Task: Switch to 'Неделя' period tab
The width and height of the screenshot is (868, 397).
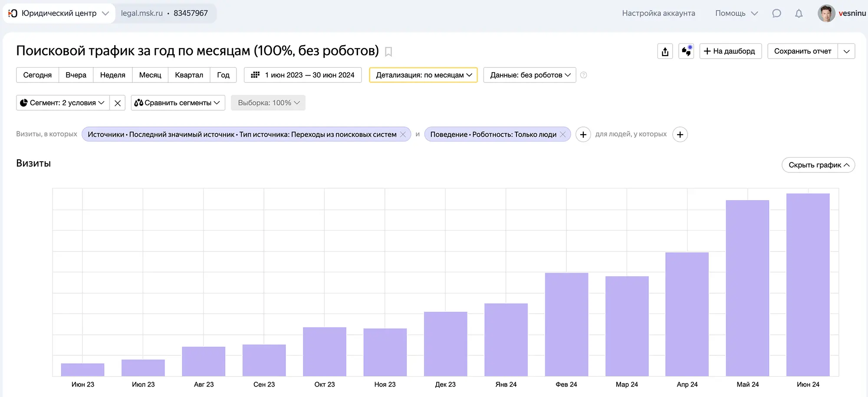Action: coord(112,75)
